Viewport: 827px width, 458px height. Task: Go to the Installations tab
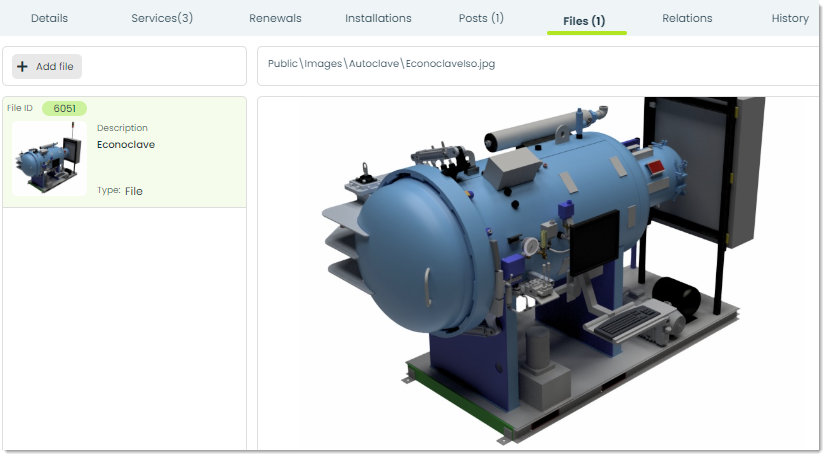tap(378, 18)
